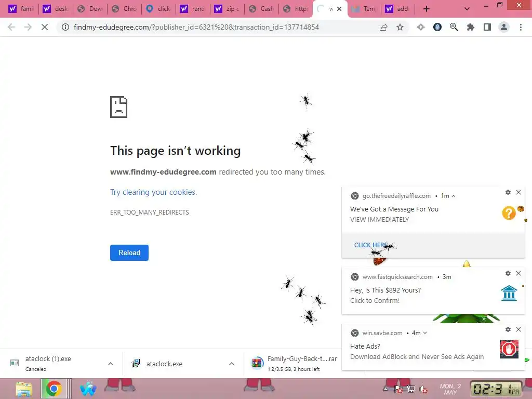
Task: Open the Chrome profile avatar
Action: [x=504, y=27]
